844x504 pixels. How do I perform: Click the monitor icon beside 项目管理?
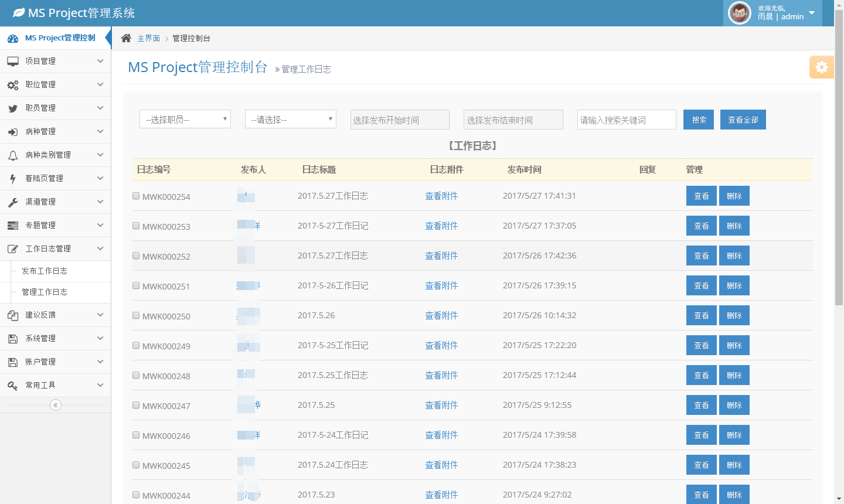13,62
